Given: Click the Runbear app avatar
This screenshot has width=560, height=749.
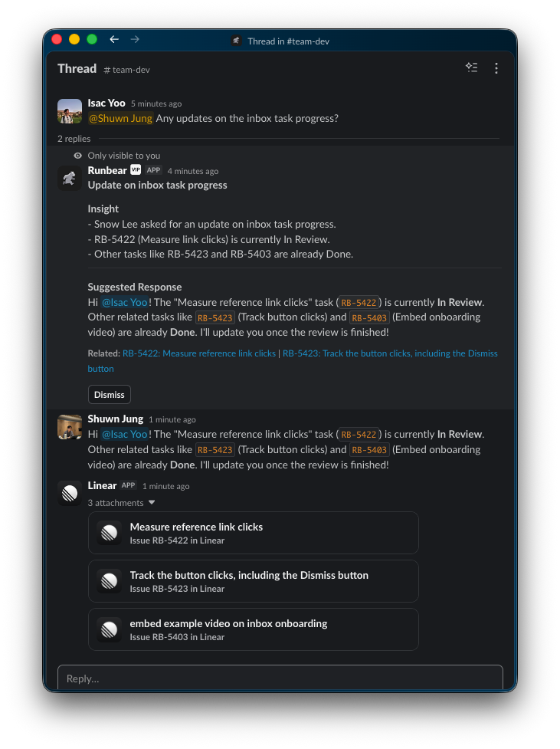Looking at the screenshot, I should click(x=70, y=179).
